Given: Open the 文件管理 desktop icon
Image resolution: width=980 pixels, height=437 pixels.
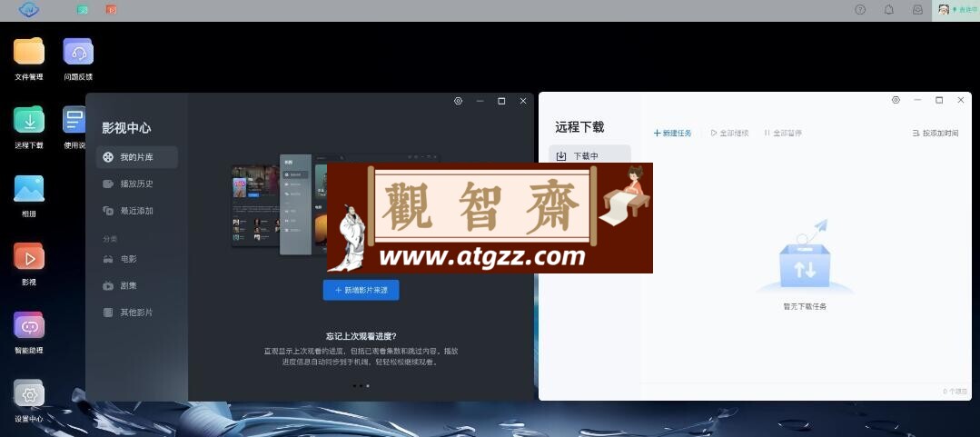Looking at the screenshot, I should pos(29,51).
